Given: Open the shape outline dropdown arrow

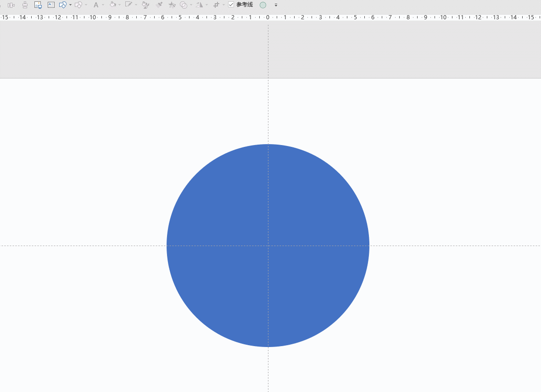Looking at the screenshot, I should [136, 5].
